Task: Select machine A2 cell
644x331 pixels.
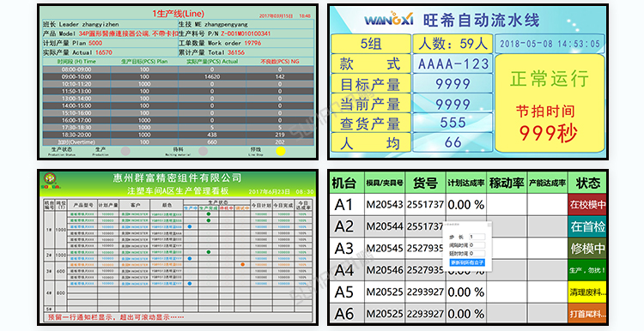Action: 347,226
